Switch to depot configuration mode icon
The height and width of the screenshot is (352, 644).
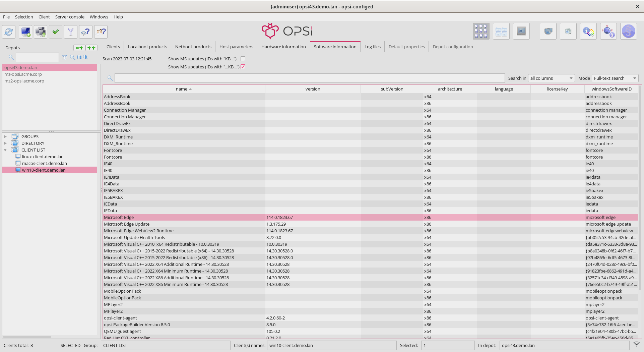pyautogui.click(x=501, y=31)
